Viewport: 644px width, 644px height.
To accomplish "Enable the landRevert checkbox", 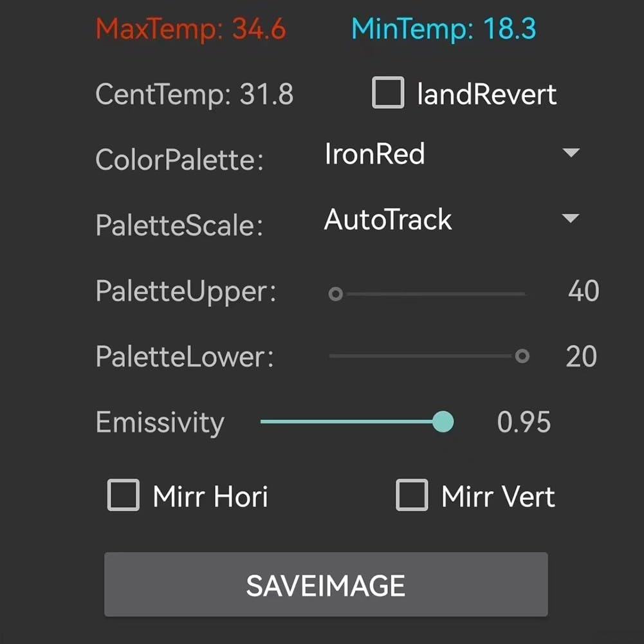I will tap(388, 93).
